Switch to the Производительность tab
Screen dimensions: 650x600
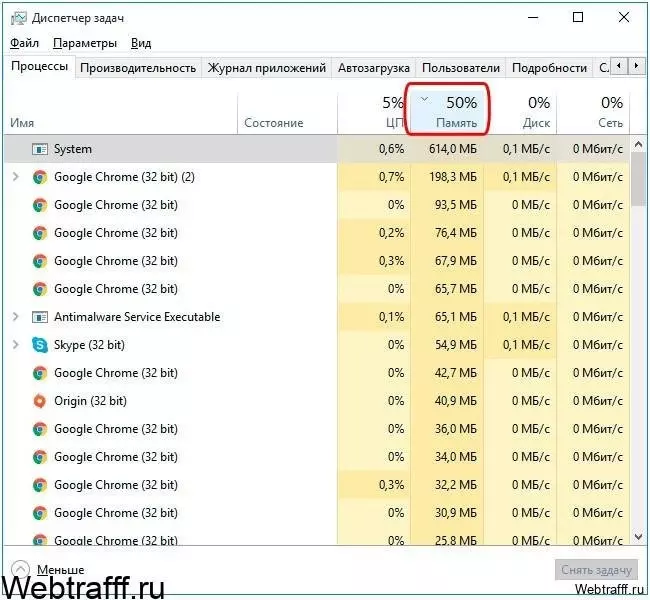pos(138,68)
